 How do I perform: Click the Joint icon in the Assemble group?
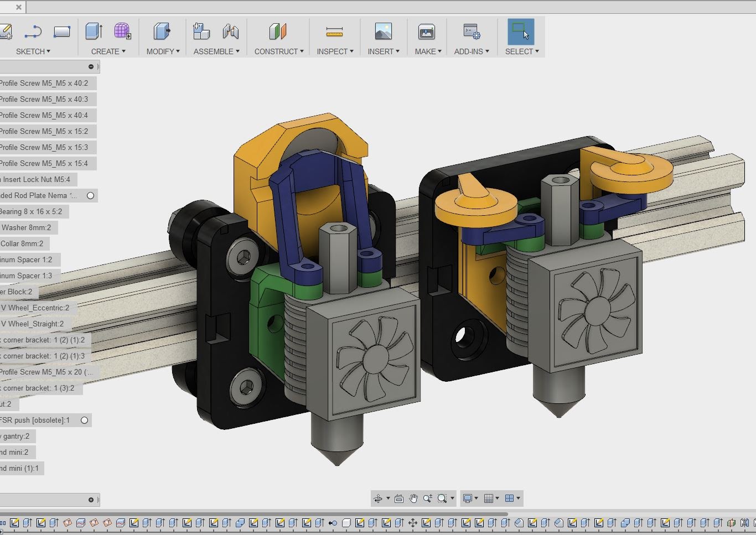230,32
